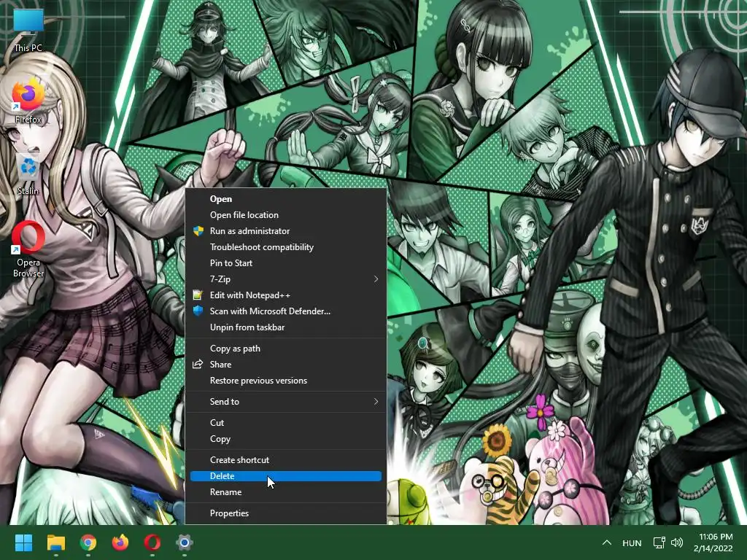Select Rename in the context menu
Screen dimensions: 747x560
(286, 492)
